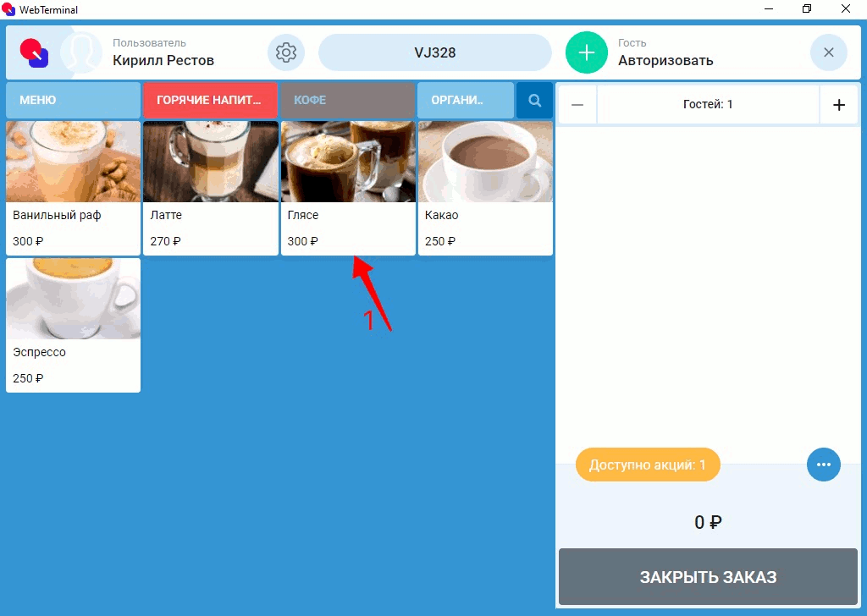The width and height of the screenshot is (867, 616).
Task: Add Латте to the order
Action: pyautogui.click(x=211, y=189)
